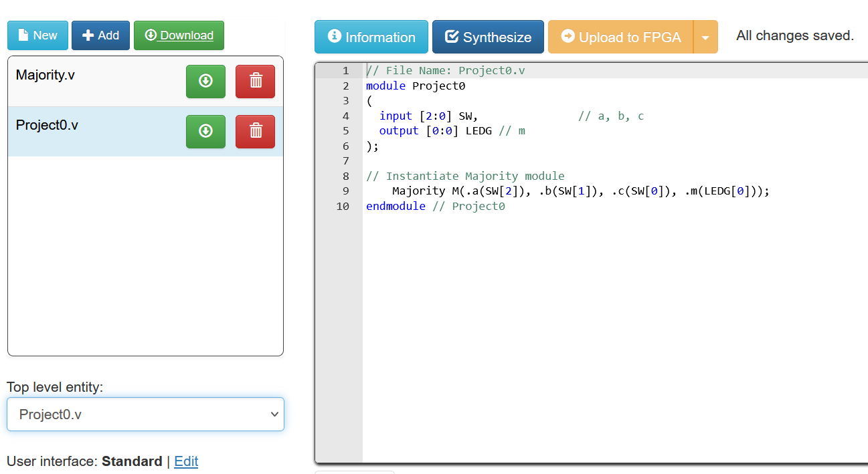Click the File Name comment on line 1
Viewport: 868px width, 474px height.
(446, 71)
